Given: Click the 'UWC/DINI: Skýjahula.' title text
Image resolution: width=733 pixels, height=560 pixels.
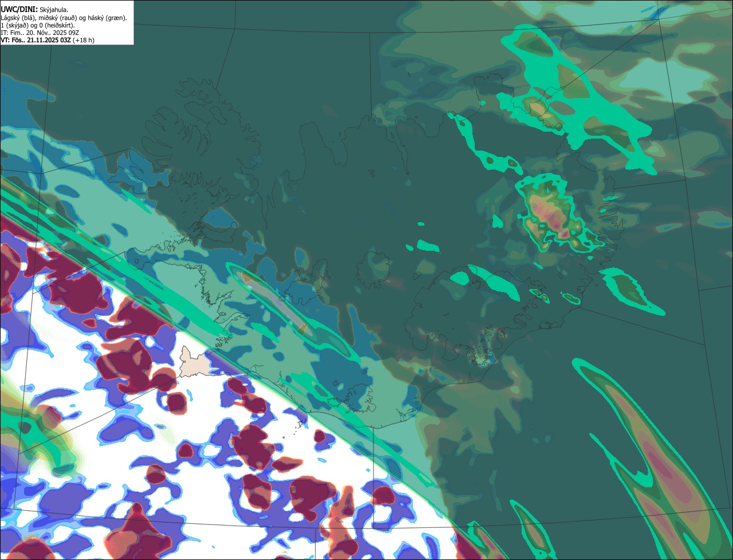Looking at the screenshot, I should (x=34, y=10).
